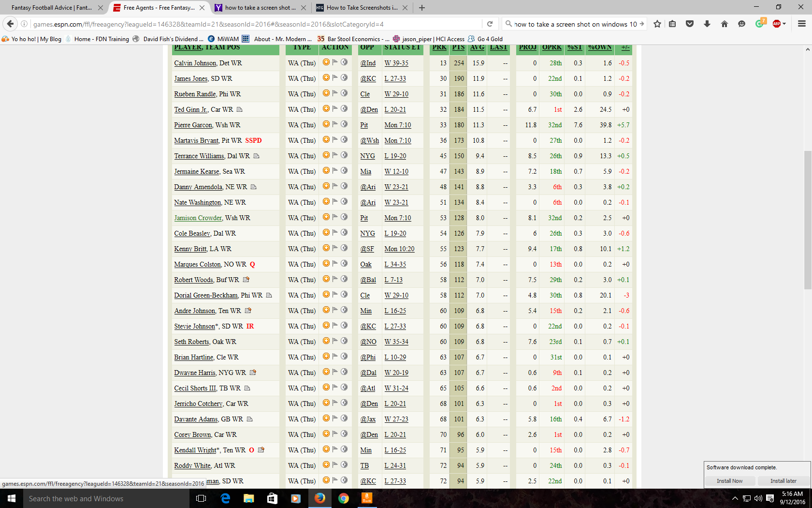This screenshot has height=508, width=812.
Task: Open the @Bal opponent link for Robert Woods
Action: click(x=368, y=280)
